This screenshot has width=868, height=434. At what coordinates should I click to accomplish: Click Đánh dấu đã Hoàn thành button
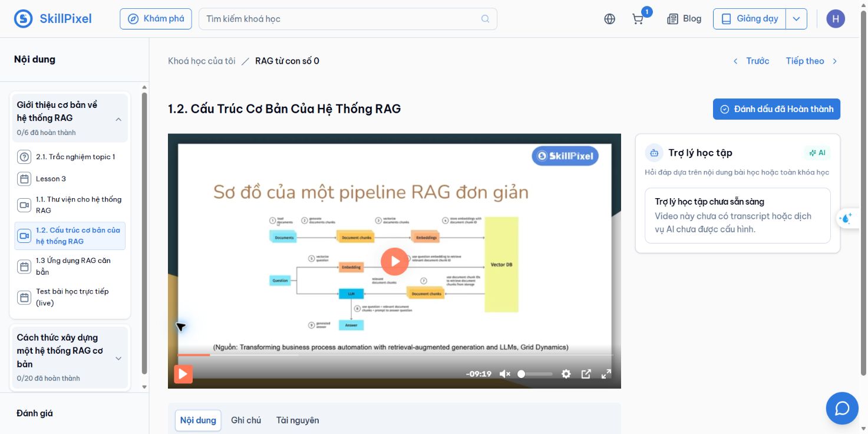pos(777,109)
